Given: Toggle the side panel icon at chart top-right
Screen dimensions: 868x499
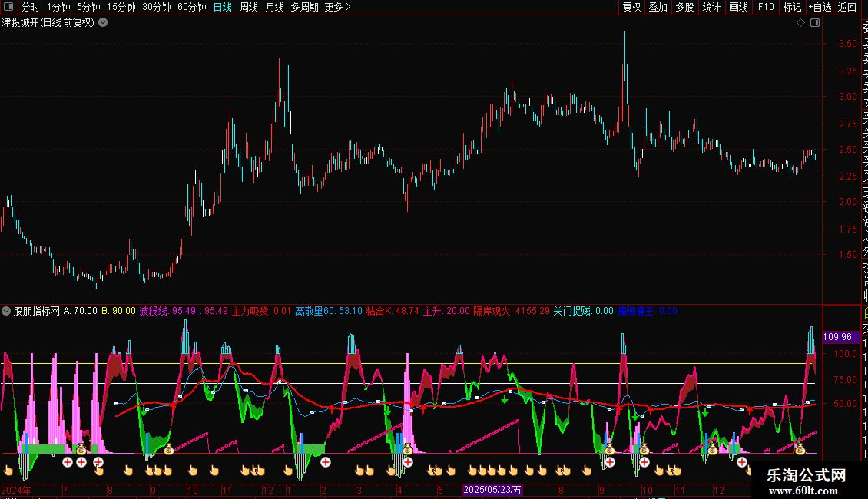Looking at the screenshot, I should point(814,23).
